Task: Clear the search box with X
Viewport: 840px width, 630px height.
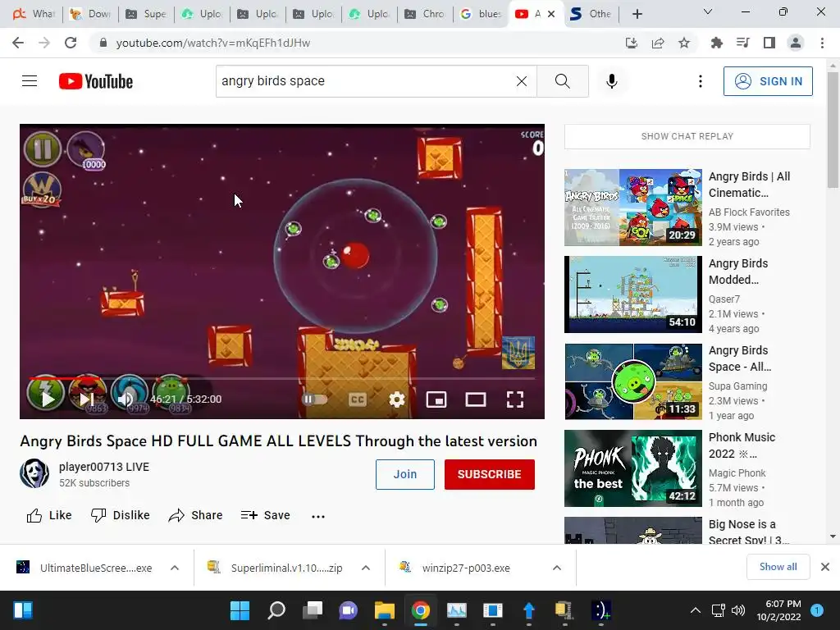Action: [x=521, y=81]
